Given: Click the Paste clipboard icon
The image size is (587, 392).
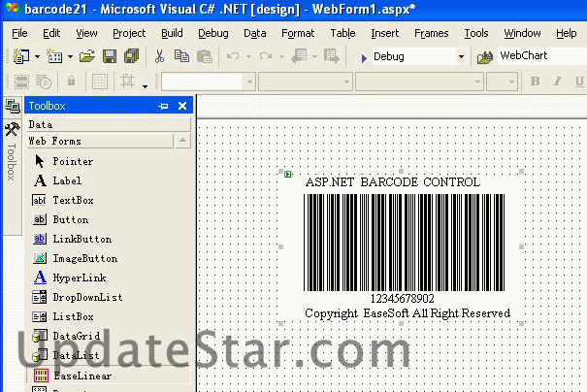Looking at the screenshot, I should tap(205, 56).
